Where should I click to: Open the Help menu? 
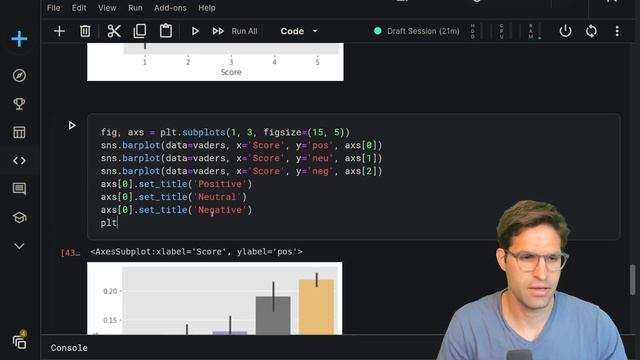coord(207,8)
